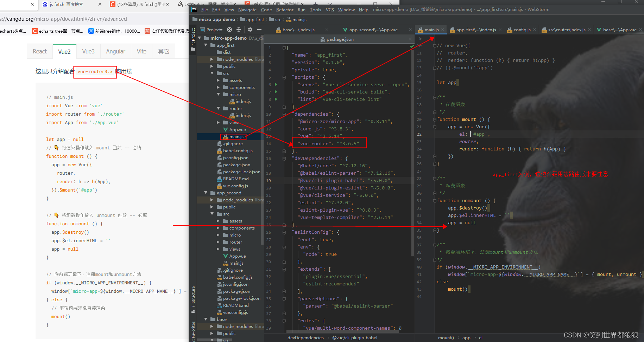This screenshot has width=644, height=342.
Task: Collapse the src folder under app_first
Action: (x=212, y=73)
